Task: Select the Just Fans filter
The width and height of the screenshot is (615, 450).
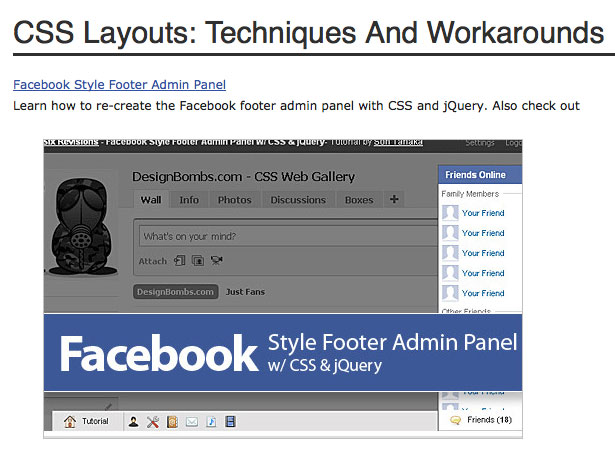Action: pos(245,292)
